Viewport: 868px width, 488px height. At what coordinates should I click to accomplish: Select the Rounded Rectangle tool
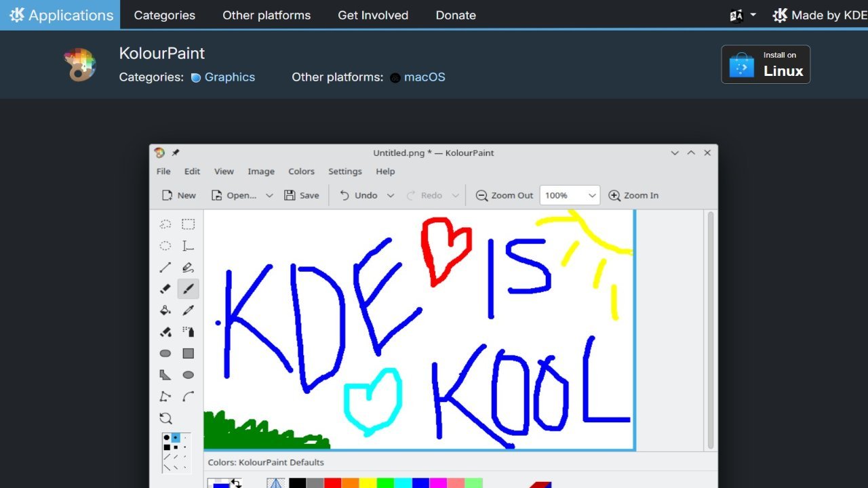(165, 353)
